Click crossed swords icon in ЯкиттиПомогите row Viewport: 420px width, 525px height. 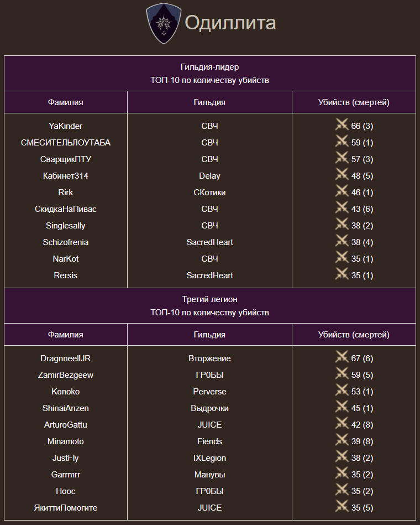tap(342, 507)
